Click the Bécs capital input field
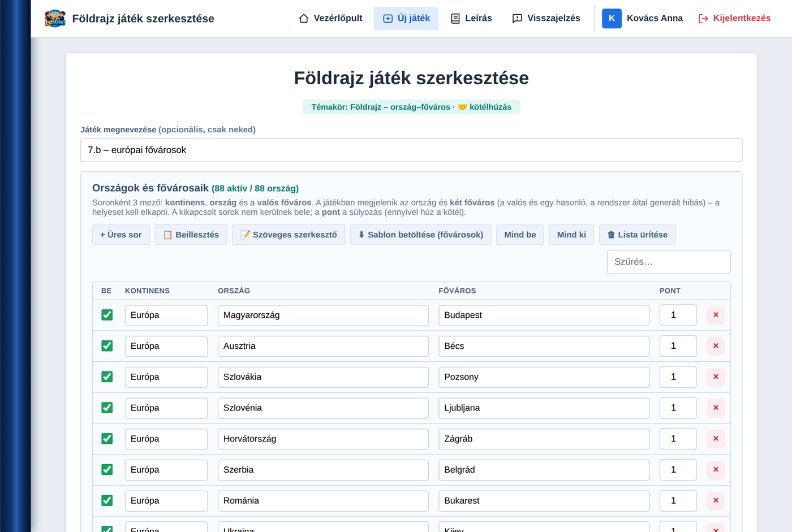This screenshot has width=792, height=532. click(544, 346)
